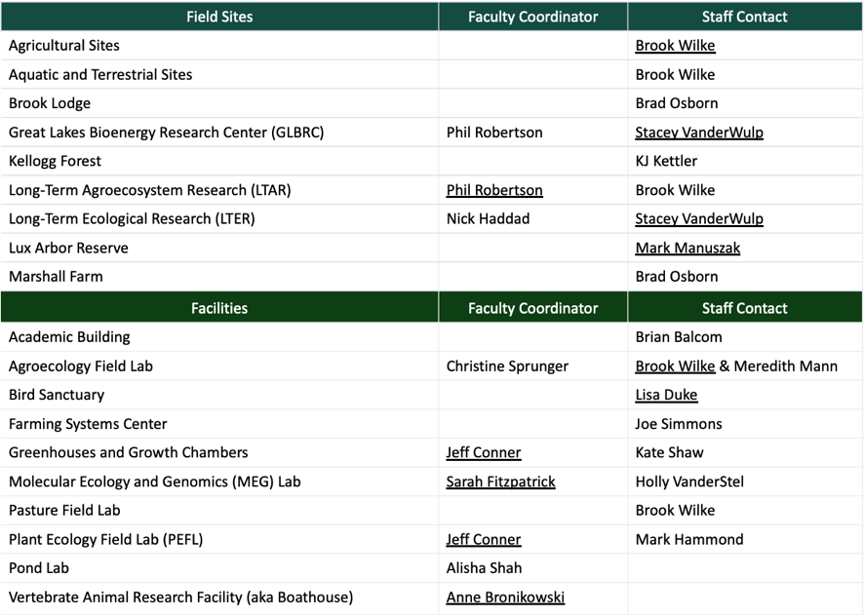Select the Facilities header cell
865x616 pixels.
coord(219,307)
